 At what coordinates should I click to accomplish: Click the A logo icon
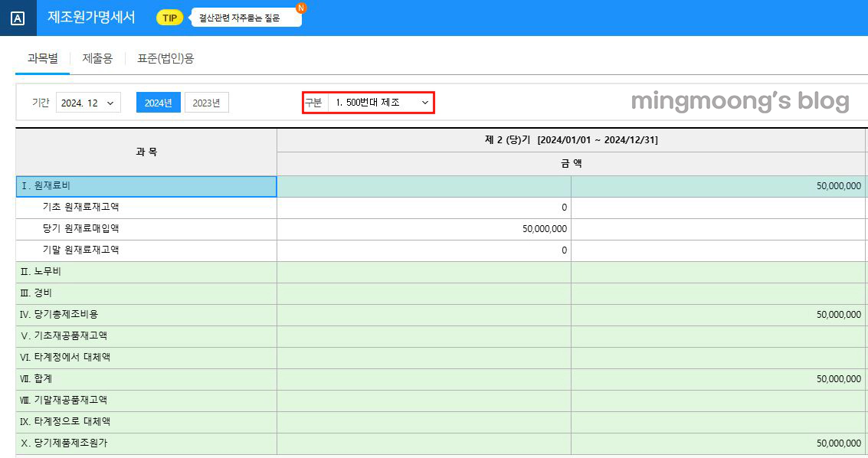[x=18, y=18]
